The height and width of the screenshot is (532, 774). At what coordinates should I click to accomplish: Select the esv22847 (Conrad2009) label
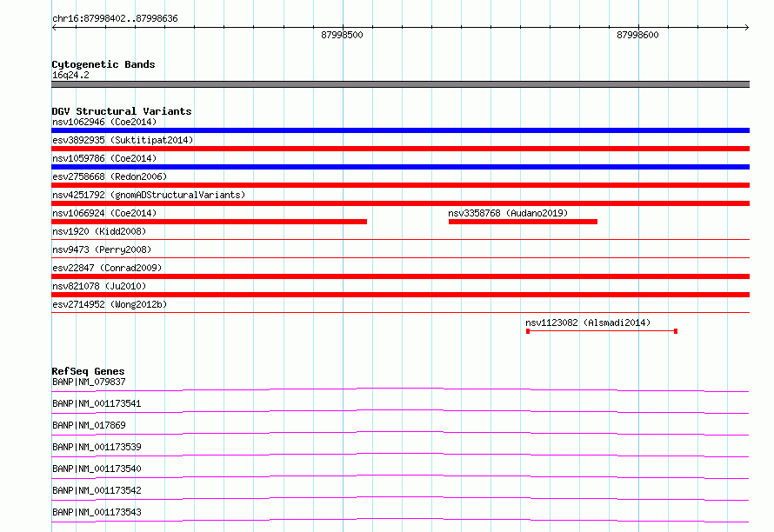[107, 268]
